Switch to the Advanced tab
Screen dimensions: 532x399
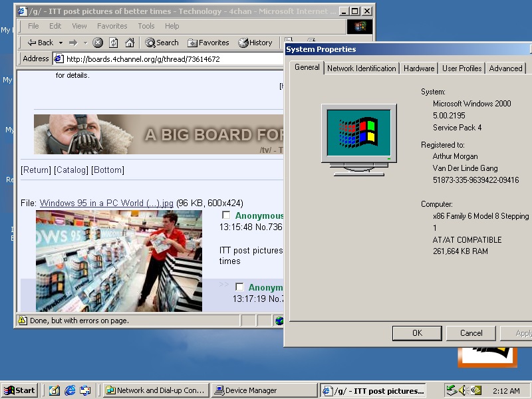coord(505,68)
